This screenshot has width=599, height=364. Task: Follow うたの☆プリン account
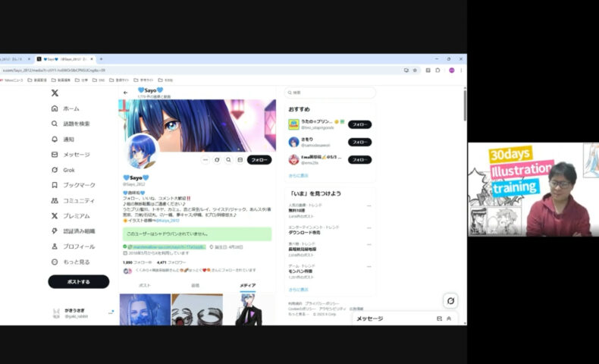tap(360, 124)
